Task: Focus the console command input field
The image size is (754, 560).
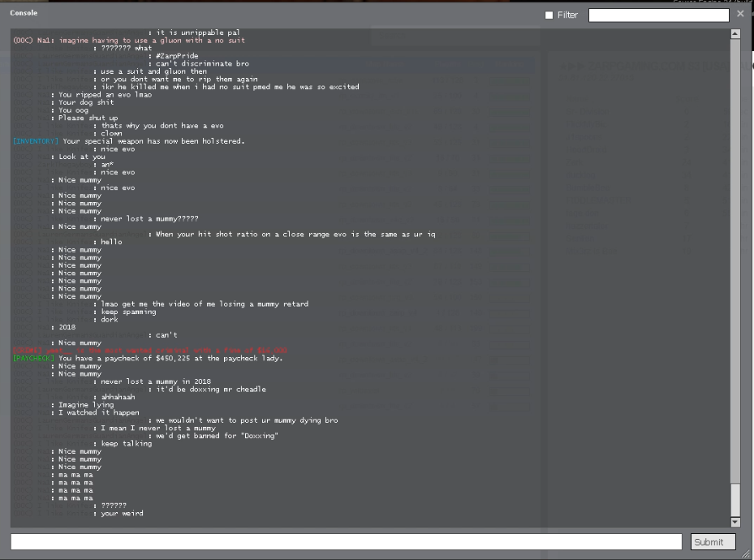Action: 347,541
